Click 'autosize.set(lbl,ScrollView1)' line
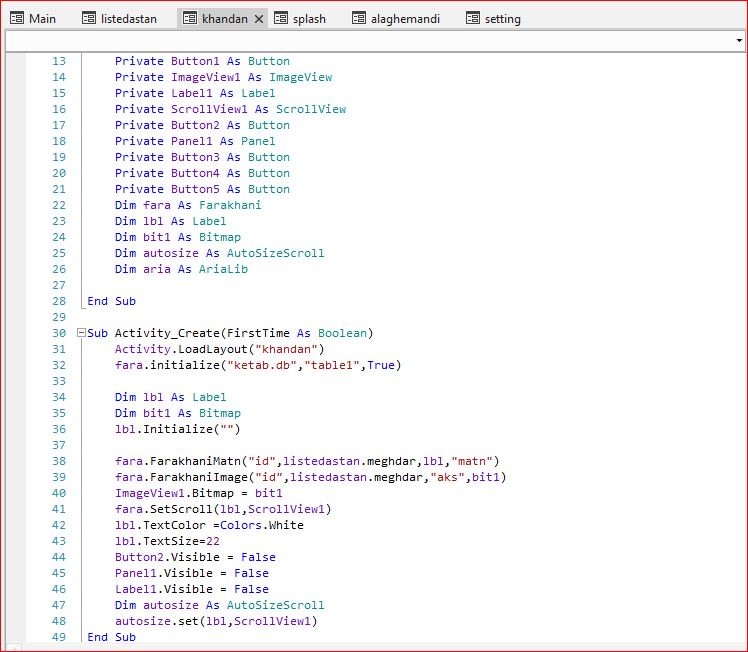Image resolution: width=748 pixels, height=652 pixels. pos(216,621)
